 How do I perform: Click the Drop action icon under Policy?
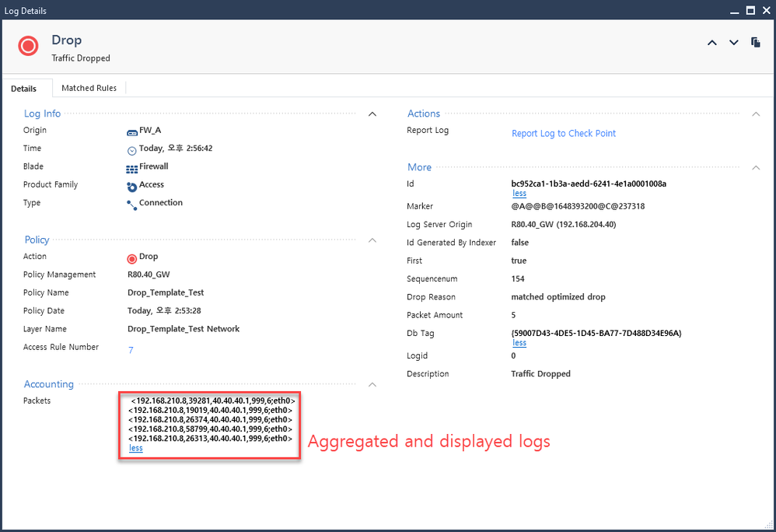click(132, 258)
